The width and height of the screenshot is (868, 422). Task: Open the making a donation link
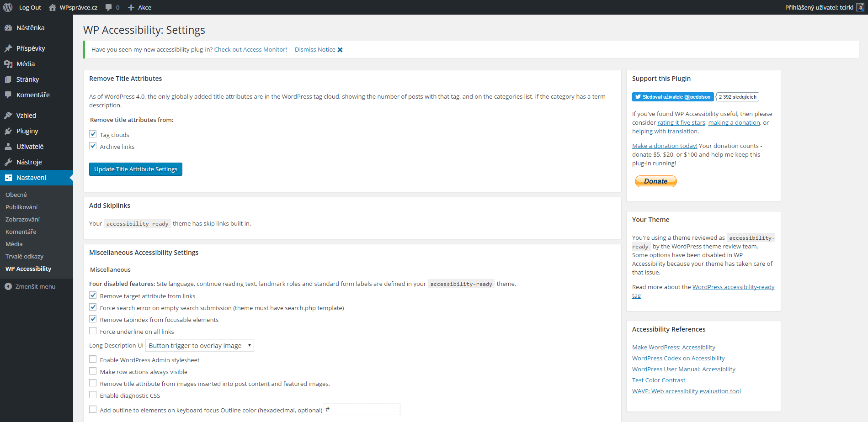pos(734,123)
